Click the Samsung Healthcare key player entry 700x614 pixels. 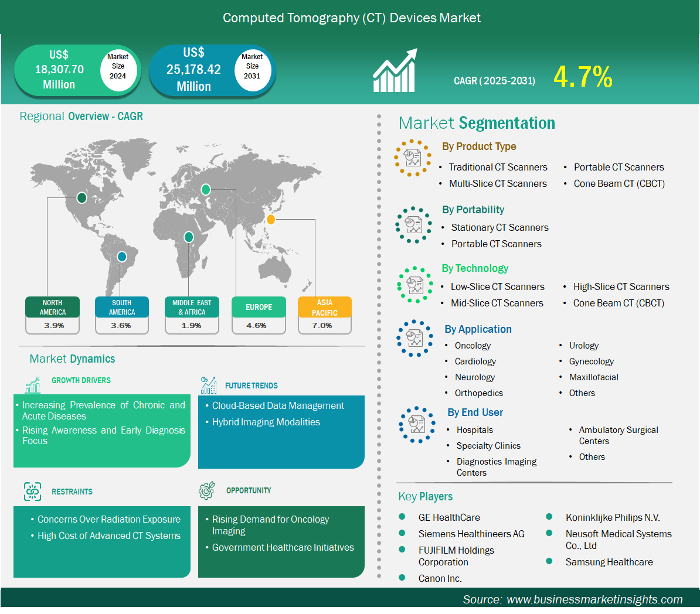(609, 562)
